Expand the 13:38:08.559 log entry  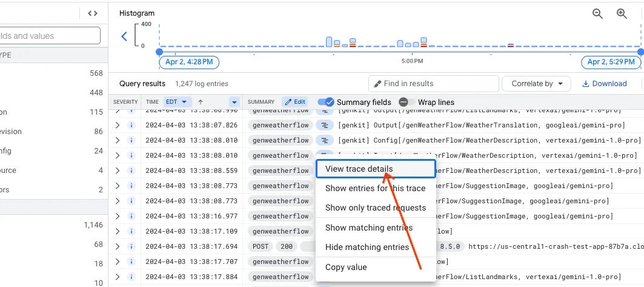tap(118, 171)
